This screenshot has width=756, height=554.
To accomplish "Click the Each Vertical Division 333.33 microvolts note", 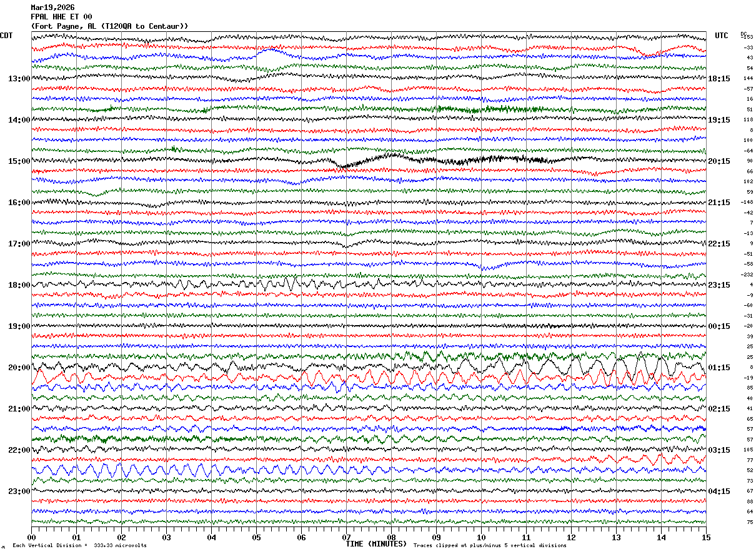I will [79, 546].
